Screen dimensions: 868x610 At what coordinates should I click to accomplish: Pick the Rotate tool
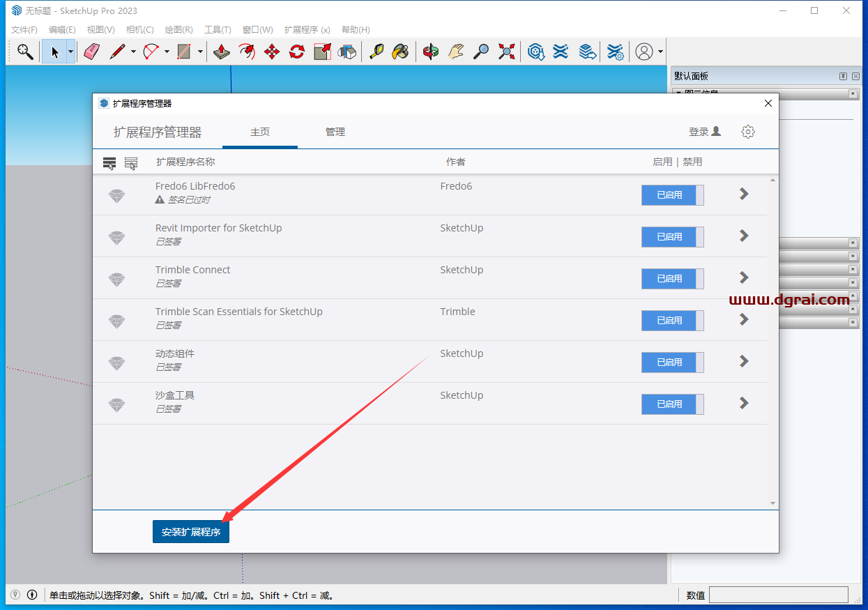(x=297, y=52)
